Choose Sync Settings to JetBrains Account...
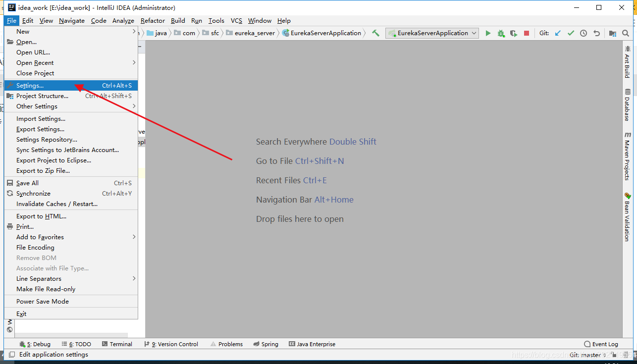 71,150
